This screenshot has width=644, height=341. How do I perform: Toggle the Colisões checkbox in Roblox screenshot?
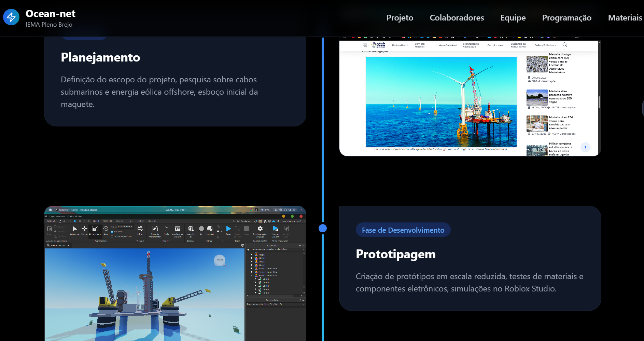click(112, 232)
